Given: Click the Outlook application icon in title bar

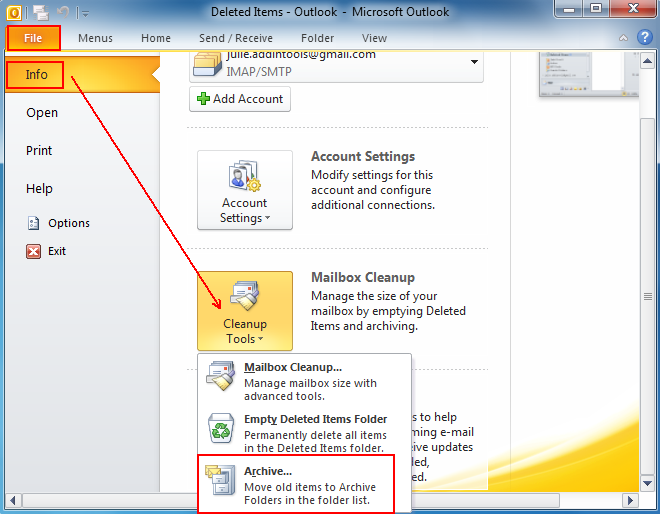Looking at the screenshot, I should coord(14,12).
